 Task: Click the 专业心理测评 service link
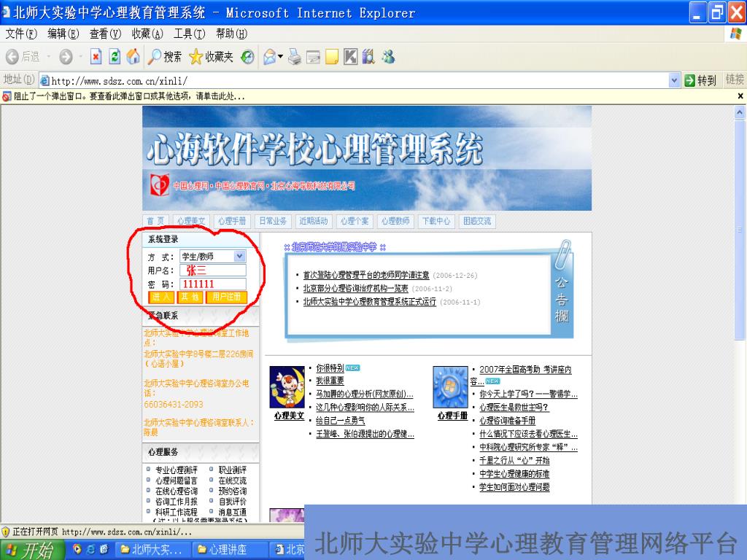pyautogui.click(x=176, y=470)
